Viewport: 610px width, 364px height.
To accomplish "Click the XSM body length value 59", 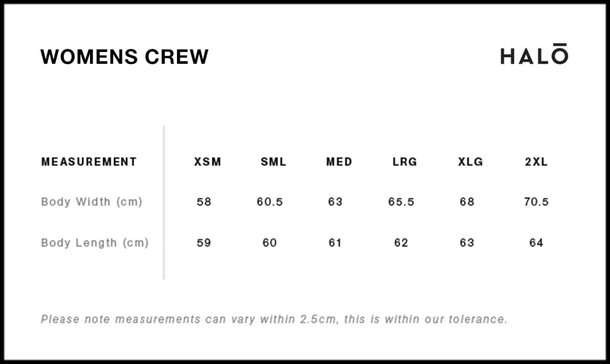I will [204, 243].
